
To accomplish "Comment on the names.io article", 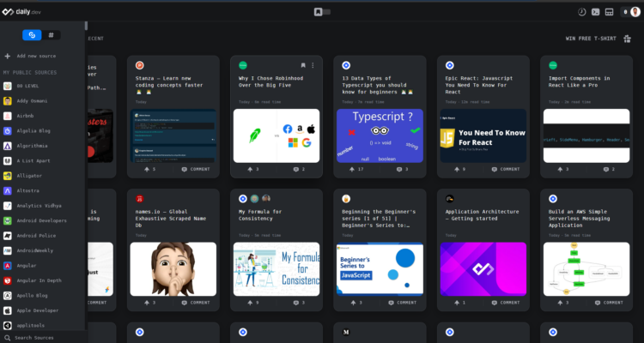I will pos(196,303).
